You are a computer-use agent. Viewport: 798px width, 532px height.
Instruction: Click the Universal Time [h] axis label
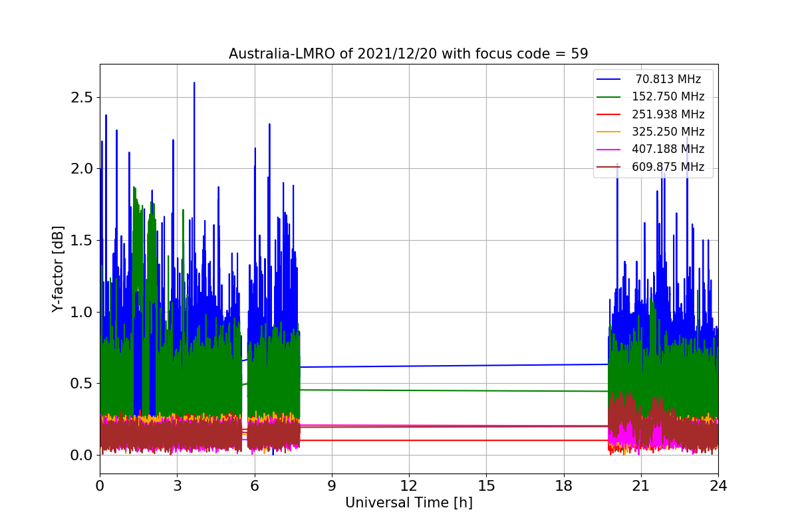point(408,503)
